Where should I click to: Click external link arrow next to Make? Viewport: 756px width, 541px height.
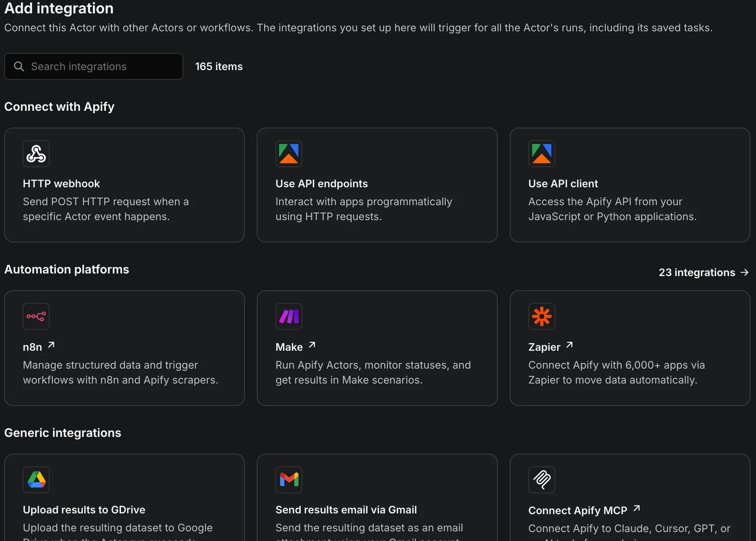[312, 345]
